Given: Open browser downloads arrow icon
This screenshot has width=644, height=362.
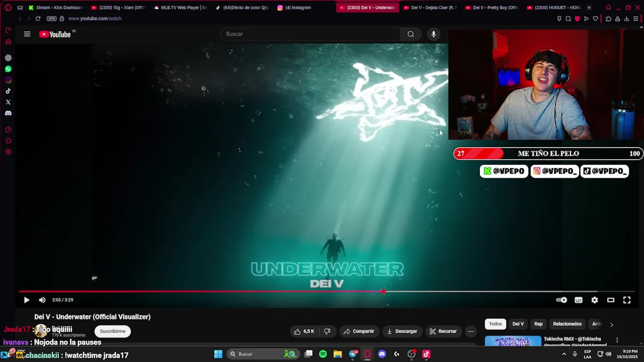Looking at the screenshot, I should (x=626, y=19).
